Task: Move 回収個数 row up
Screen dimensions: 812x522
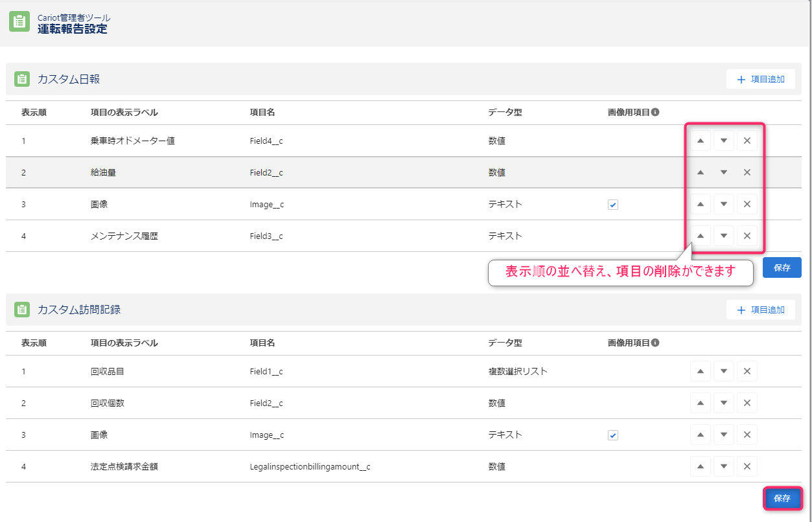Action: click(x=700, y=403)
